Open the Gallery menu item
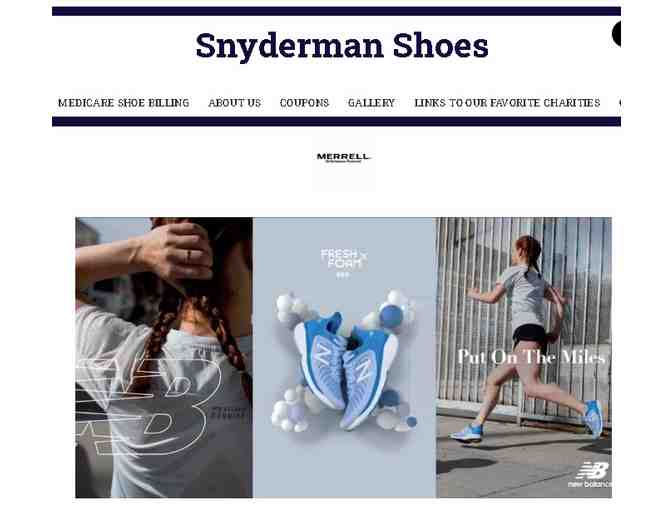This screenshot has height=510, width=672. pyautogui.click(x=371, y=103)
